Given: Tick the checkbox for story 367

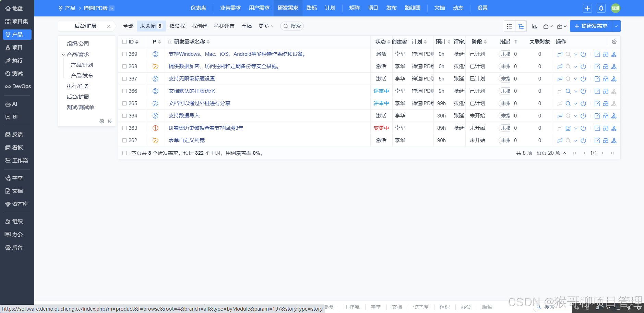Looking at the screenshot, I should [x=124, y=79].
